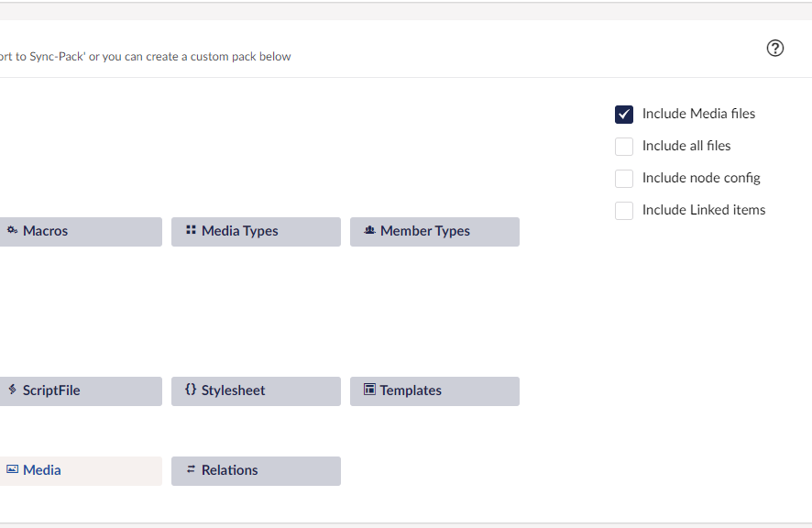Click the picture icon beside Media
Screen dimensions: 812x528
coord(13,469)
